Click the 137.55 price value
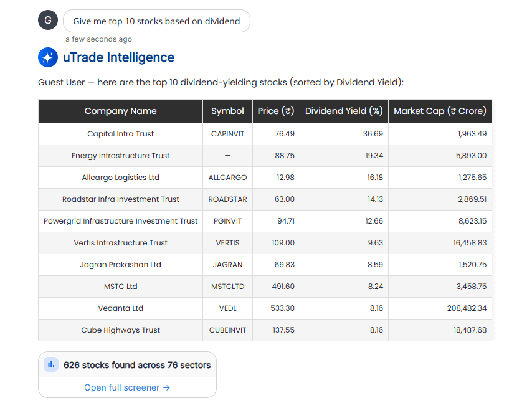Viewport: 532px width, 403px height. [x=283, y=330]
